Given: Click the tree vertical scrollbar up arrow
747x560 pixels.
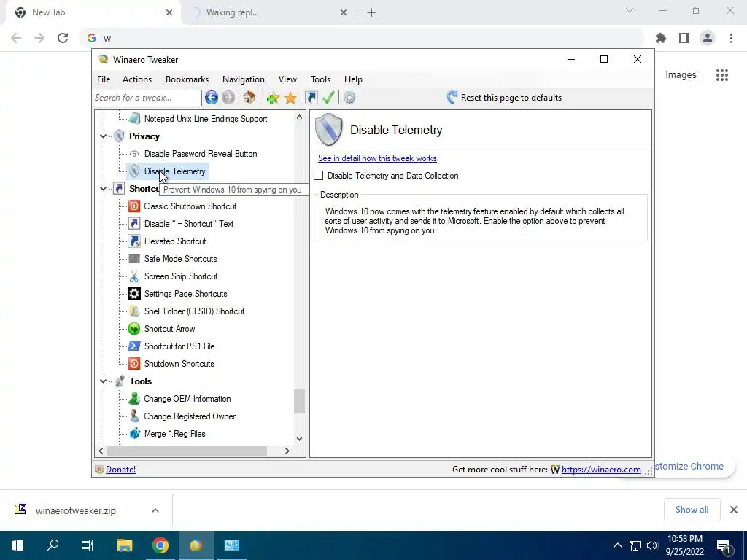Looking at the screenshot, I should [x=299, y=117].
